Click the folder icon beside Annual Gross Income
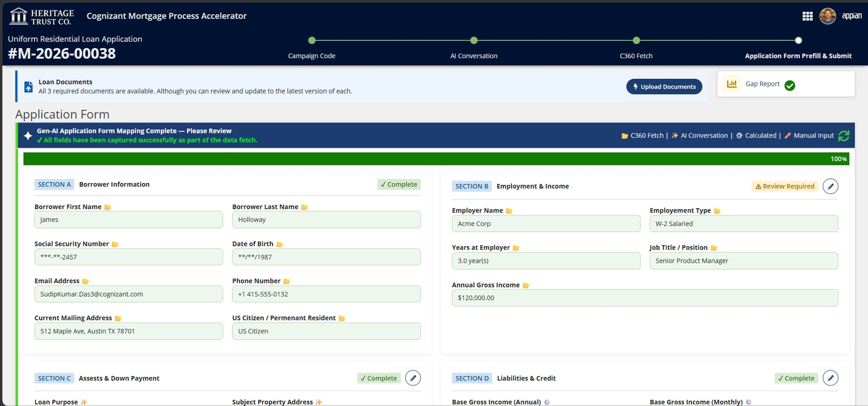 (526, 285)
